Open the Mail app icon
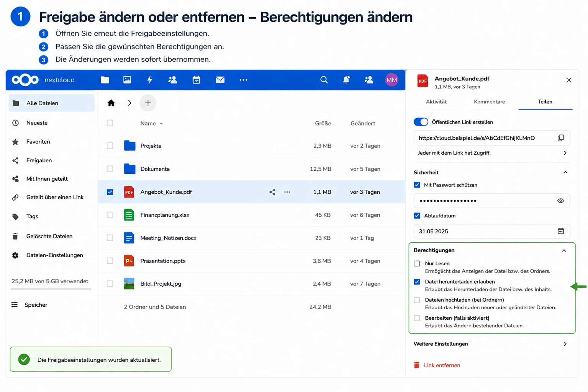588x392 pixels. (x=220, y=80)
